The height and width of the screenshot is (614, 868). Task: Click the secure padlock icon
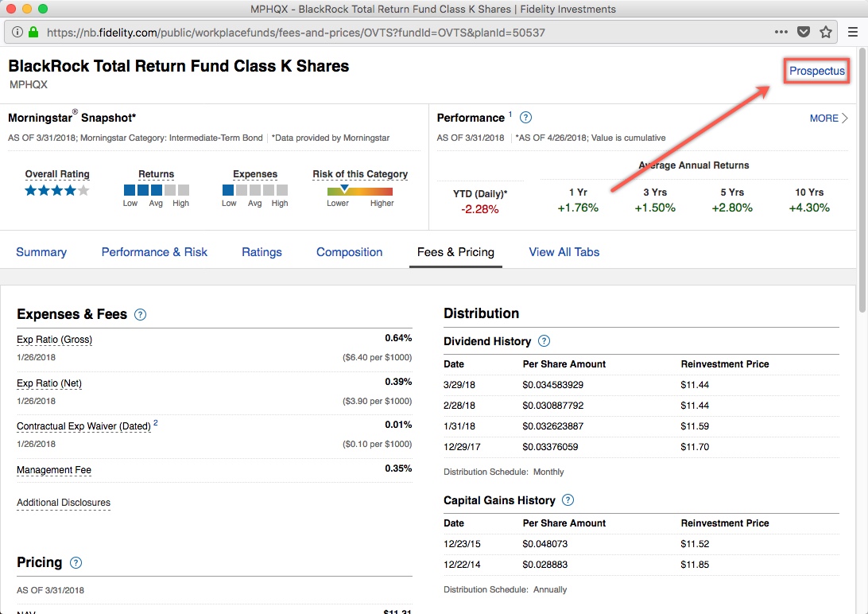[x=33, y=32]
